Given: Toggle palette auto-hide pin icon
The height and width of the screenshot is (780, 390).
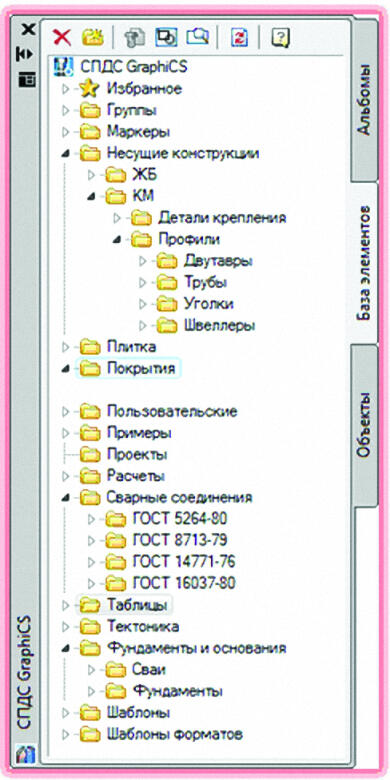Looking at the screenshot, I should point(24,55).
